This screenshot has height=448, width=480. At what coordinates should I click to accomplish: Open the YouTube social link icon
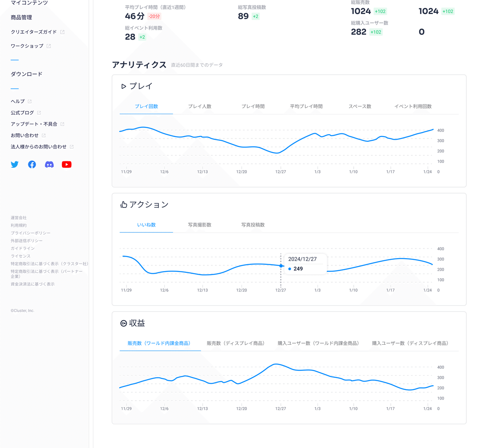pos(67,165)
